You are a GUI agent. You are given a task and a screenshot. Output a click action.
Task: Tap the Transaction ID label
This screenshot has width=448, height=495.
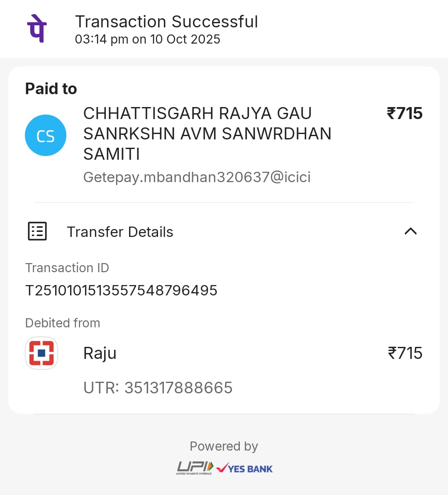click(67, 268)
